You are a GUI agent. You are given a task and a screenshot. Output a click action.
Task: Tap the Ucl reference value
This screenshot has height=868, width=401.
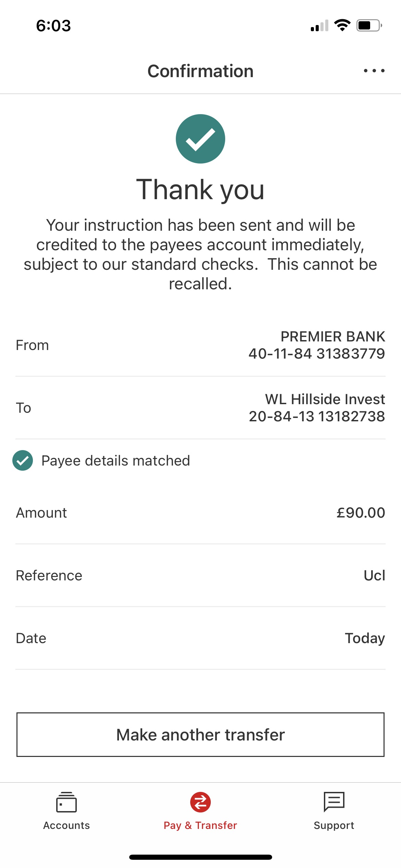point(374,576)
